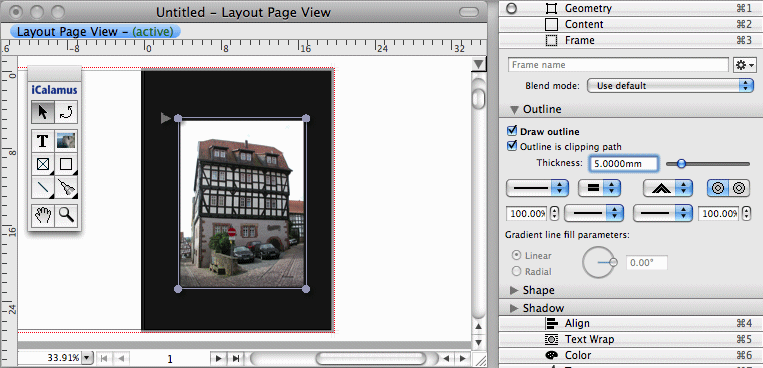
Task: Select the Magnifier zoom tool
Action: (66, 216)
